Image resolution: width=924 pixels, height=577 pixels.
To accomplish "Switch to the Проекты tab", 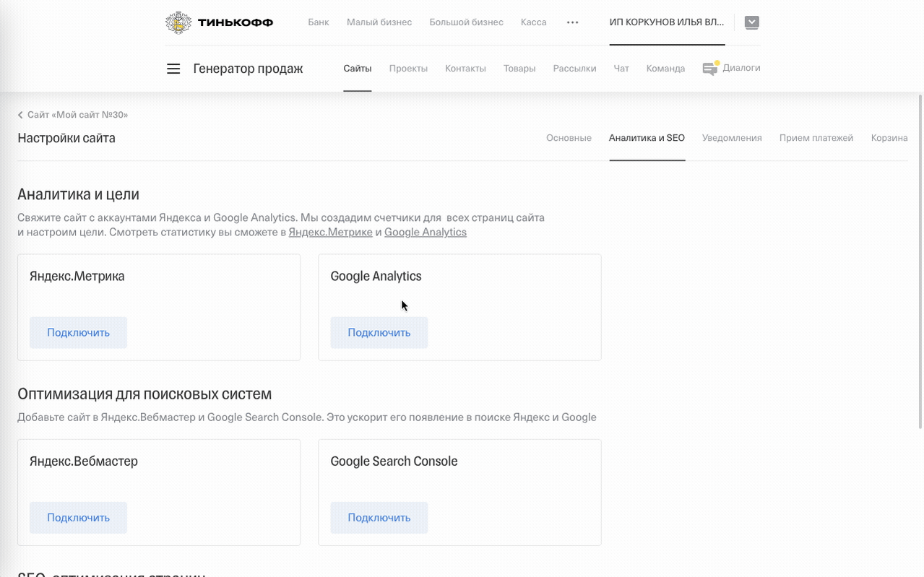I will 409,69.
